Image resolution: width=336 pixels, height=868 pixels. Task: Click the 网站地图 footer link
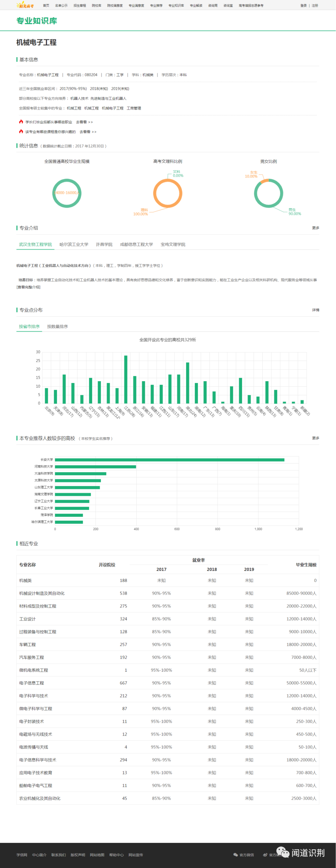point(97,855)
